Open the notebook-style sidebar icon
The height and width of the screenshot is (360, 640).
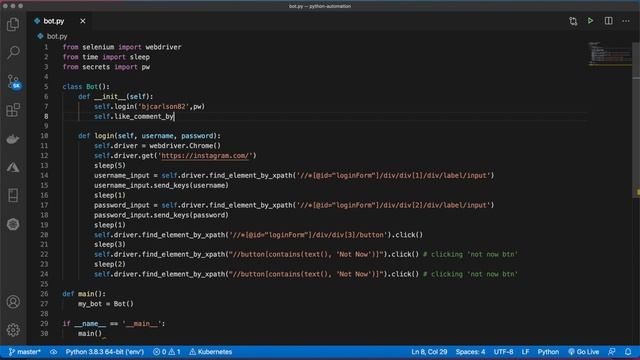13,196
